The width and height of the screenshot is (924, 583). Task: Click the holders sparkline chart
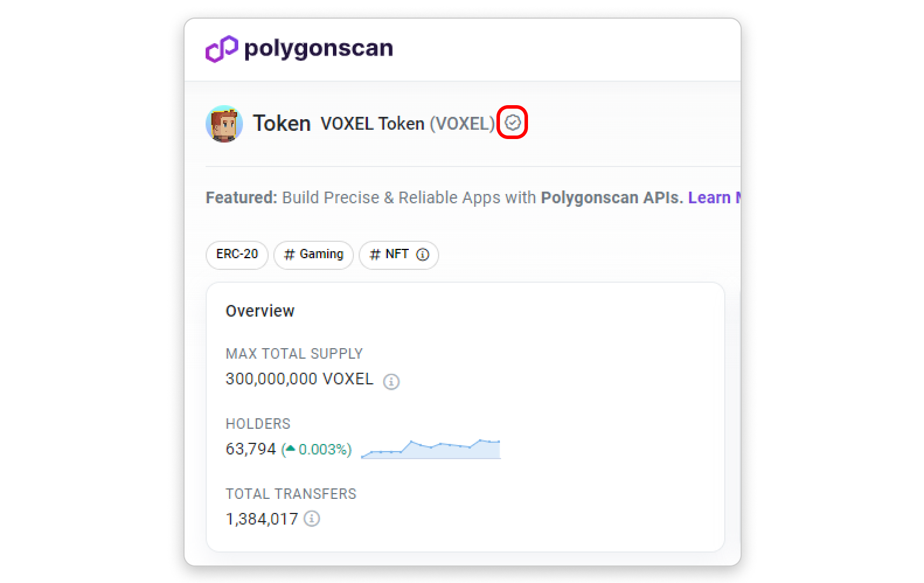coord(431,449)
